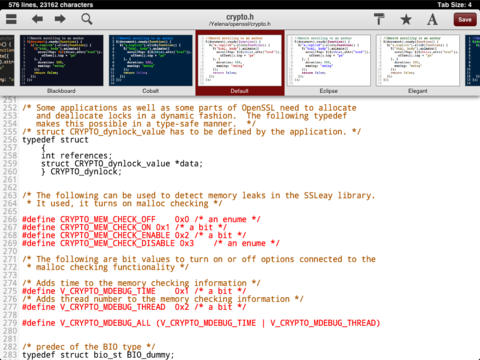
Task: Open search with the magnifier icon
Action: pyautogui.click(x=87, y=19)
